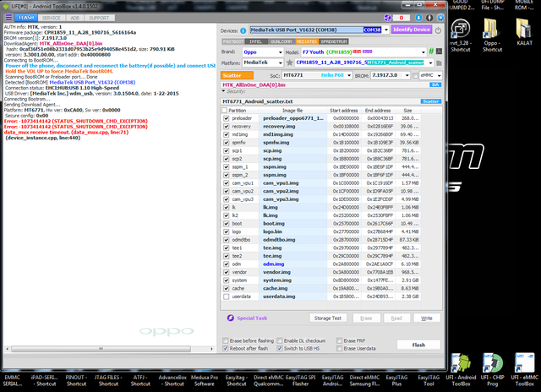
Task: Click the power icon beside Identify Device
Action: coord(437,28)
